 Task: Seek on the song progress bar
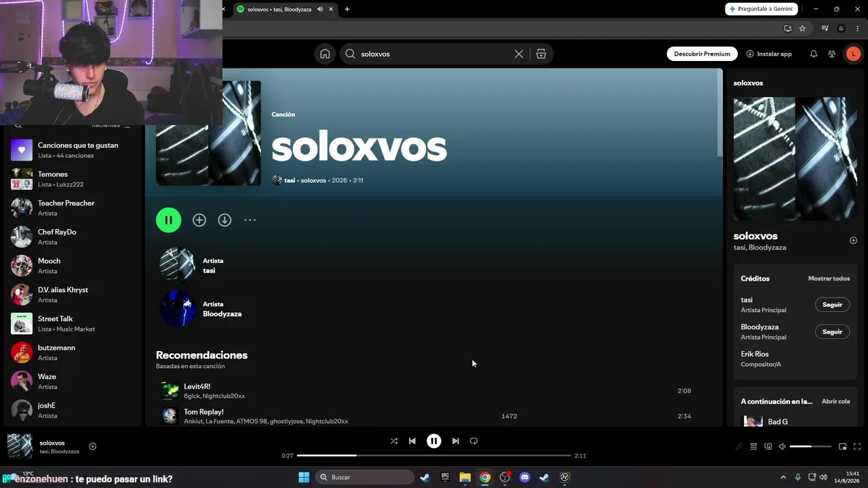434,455
